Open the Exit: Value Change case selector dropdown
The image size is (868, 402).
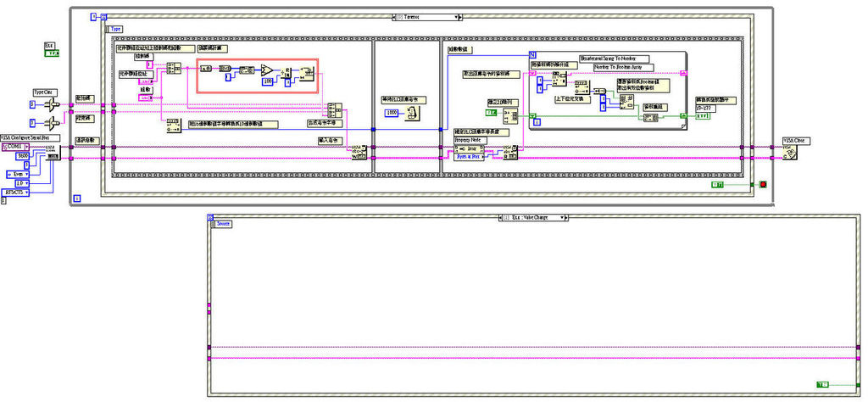[x=563, y=218]
